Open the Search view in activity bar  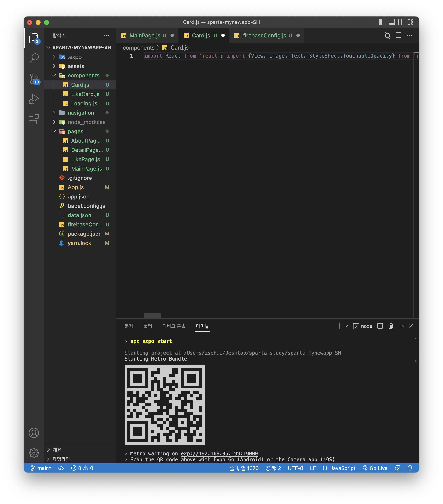click(x=34, y=58)
